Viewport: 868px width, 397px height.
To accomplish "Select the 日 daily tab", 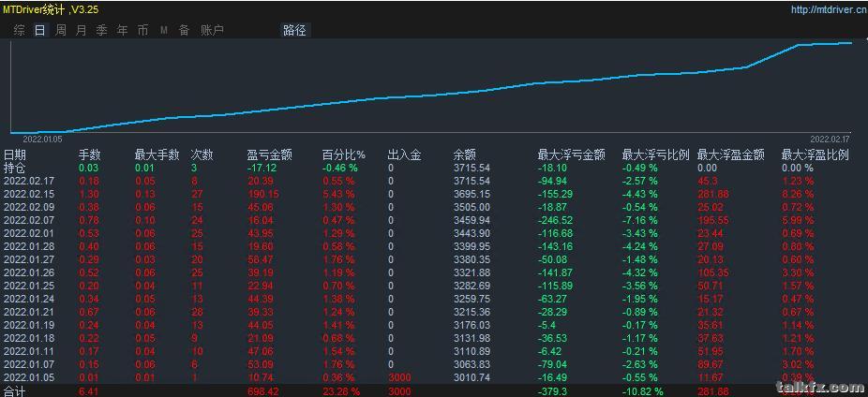I will click(40, 30).
